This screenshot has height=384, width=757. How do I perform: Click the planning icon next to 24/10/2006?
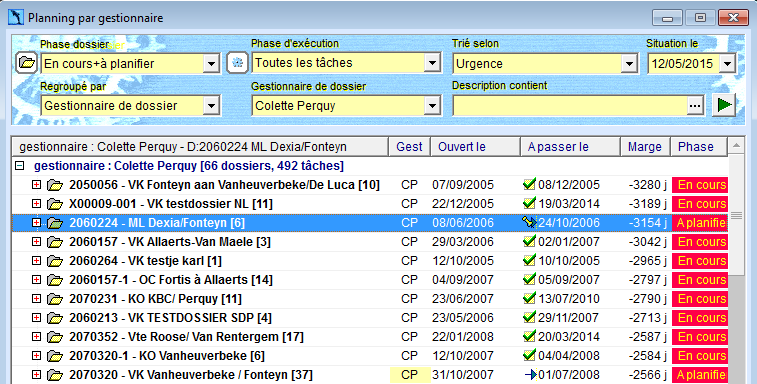pos(530,222)
